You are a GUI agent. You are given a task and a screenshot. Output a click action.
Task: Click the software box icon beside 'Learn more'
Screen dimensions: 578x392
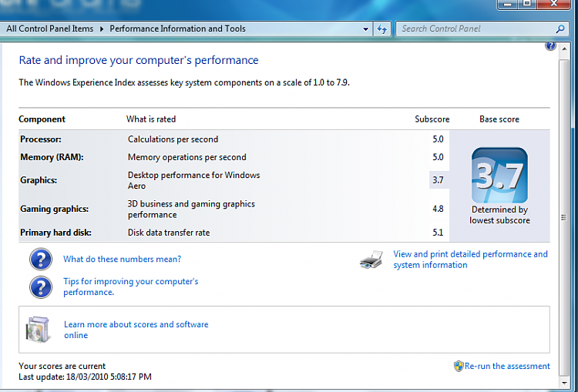coord(37,329)
